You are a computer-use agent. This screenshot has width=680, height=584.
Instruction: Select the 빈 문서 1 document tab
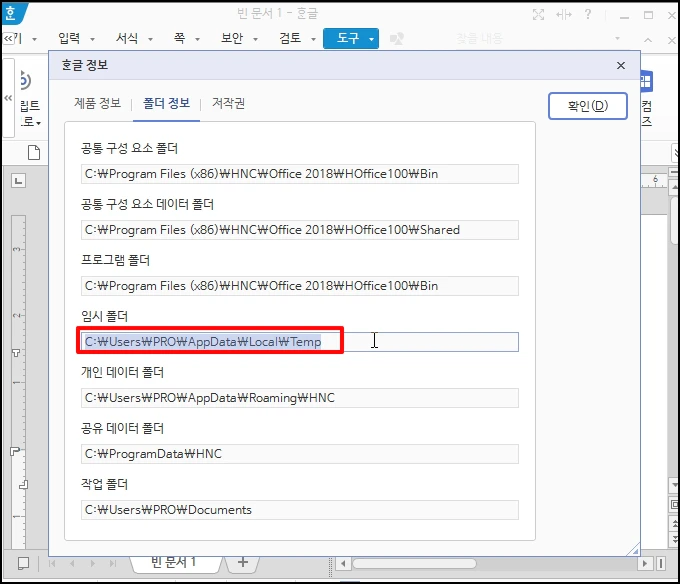pyautogui.click(x=173, y=562)
